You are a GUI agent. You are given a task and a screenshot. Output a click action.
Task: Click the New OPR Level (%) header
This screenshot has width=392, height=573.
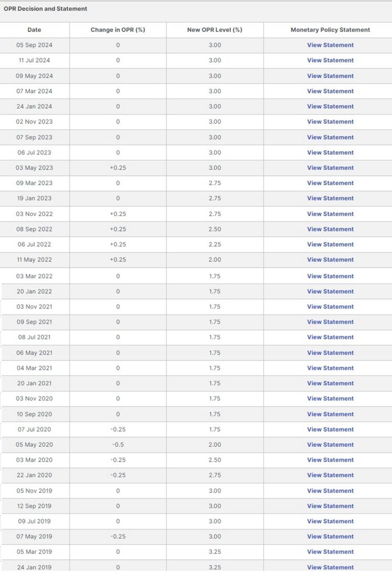click(x=215, y=30)
